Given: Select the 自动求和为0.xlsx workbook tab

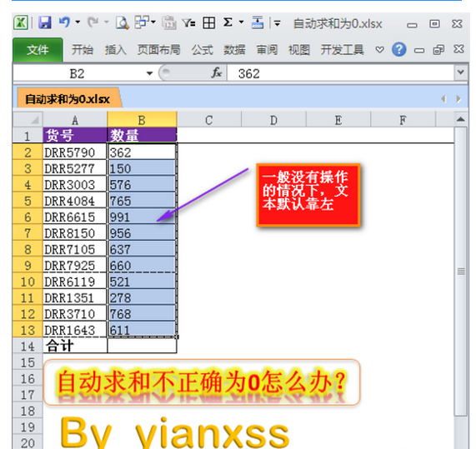Looking at the screenshot, I should [x=68, y=99].
